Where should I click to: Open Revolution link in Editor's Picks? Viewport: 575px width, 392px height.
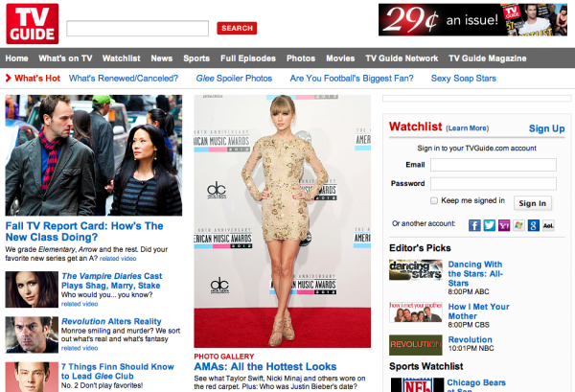pos(471,339)
